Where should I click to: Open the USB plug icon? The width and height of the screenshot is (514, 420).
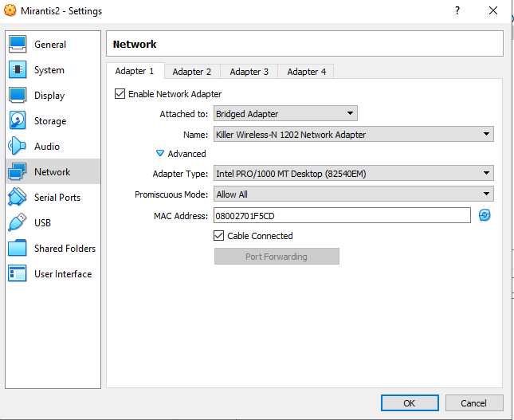[18, 223]
